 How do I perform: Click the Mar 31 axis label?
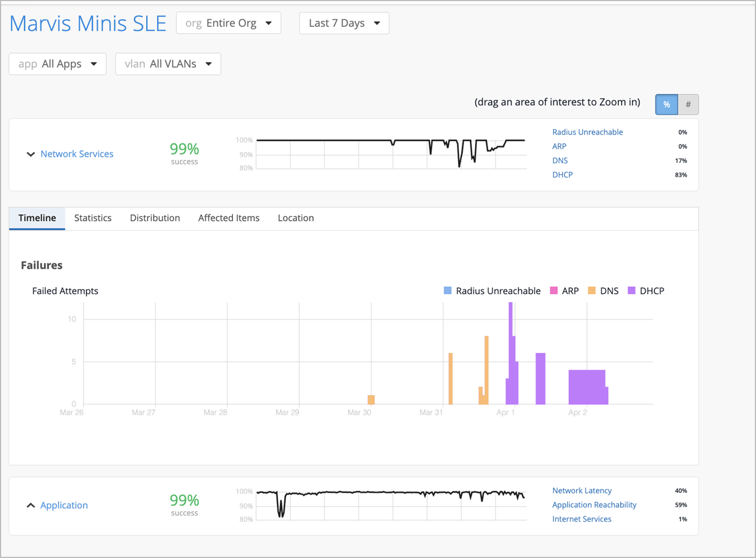point(431,412)
